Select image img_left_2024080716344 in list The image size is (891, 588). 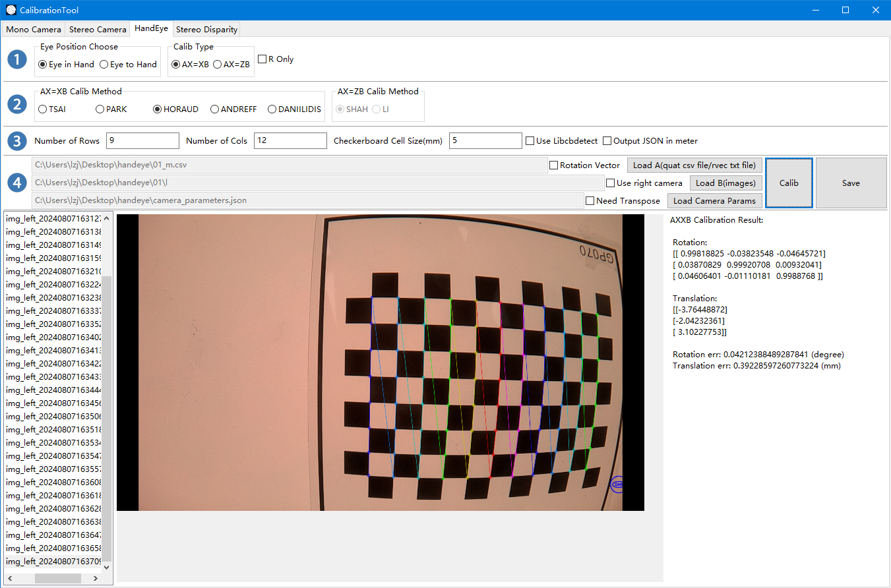point(53,390)
